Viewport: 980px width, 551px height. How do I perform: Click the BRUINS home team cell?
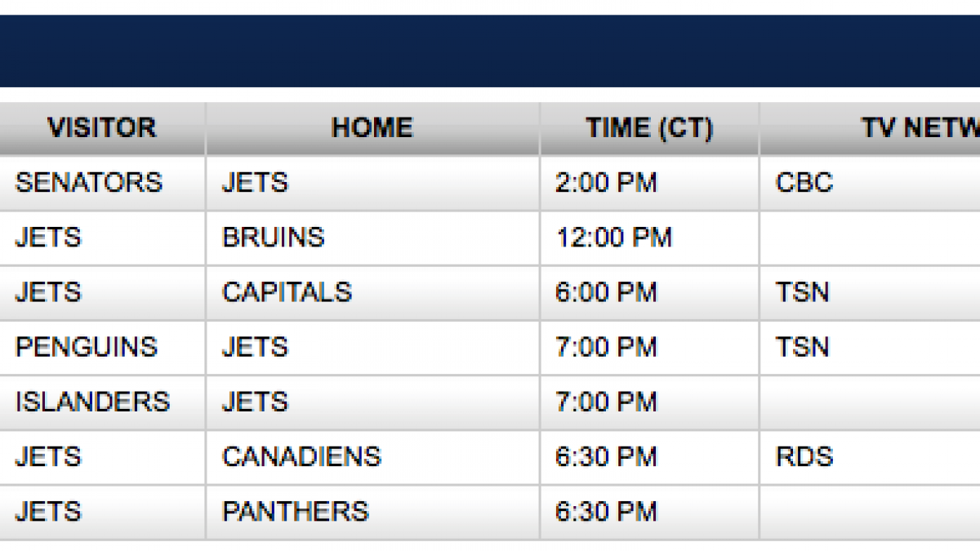273,238
